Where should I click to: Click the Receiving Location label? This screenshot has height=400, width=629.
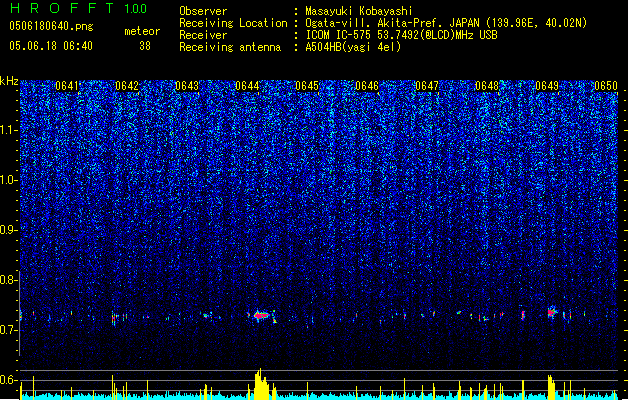point(233,23)
